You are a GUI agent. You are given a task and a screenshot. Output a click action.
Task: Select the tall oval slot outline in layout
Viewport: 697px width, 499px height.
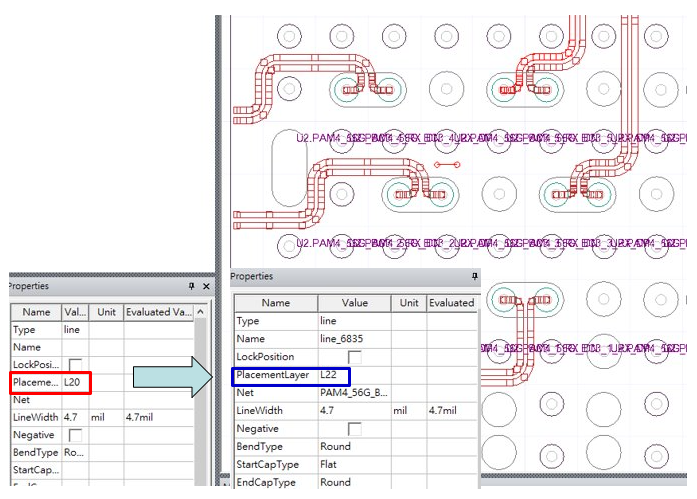(289, 168)
